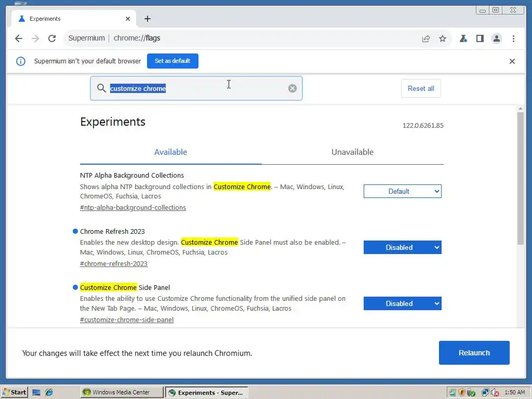
Task: Share this page via the share icon
Action: [x=426, y=38]
